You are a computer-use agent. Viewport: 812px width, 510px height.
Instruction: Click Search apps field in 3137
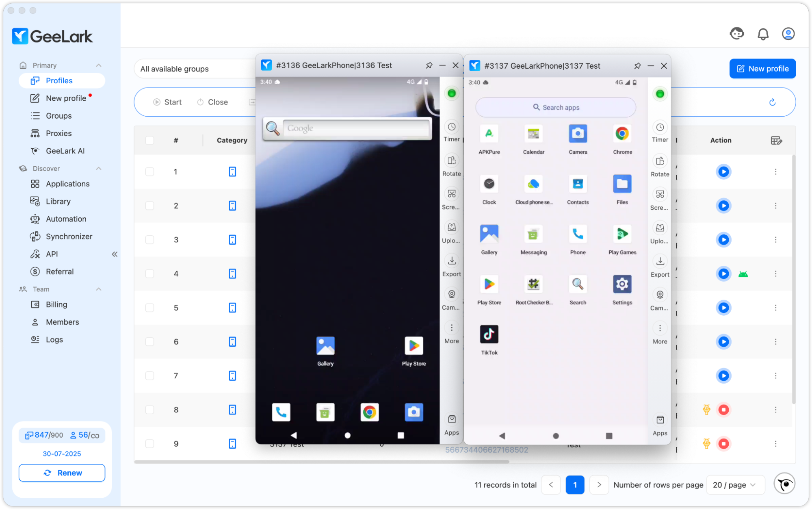coord(555,107)
